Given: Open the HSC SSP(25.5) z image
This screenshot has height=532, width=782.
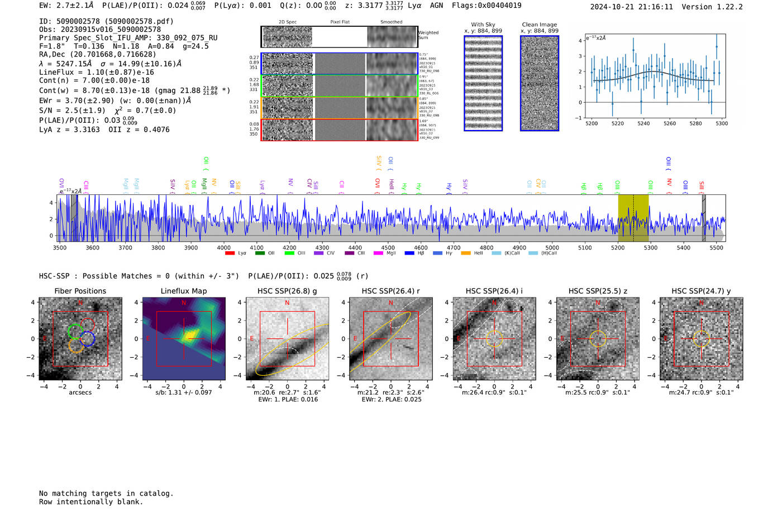Looking at the screenshot, I should pyautogui.click(x=598, y=339).
